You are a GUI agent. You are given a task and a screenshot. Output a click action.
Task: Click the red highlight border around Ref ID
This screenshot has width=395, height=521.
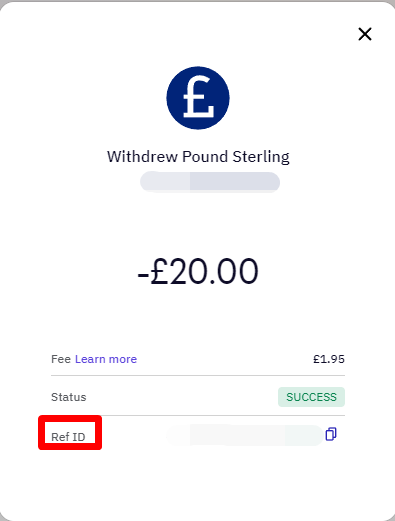tap(70, 418)
